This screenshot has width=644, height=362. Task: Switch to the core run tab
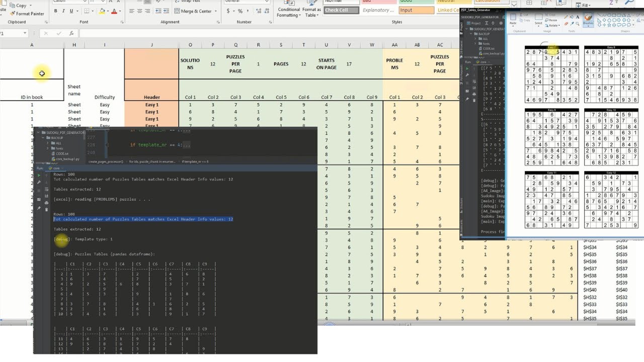tap(55, 168)
